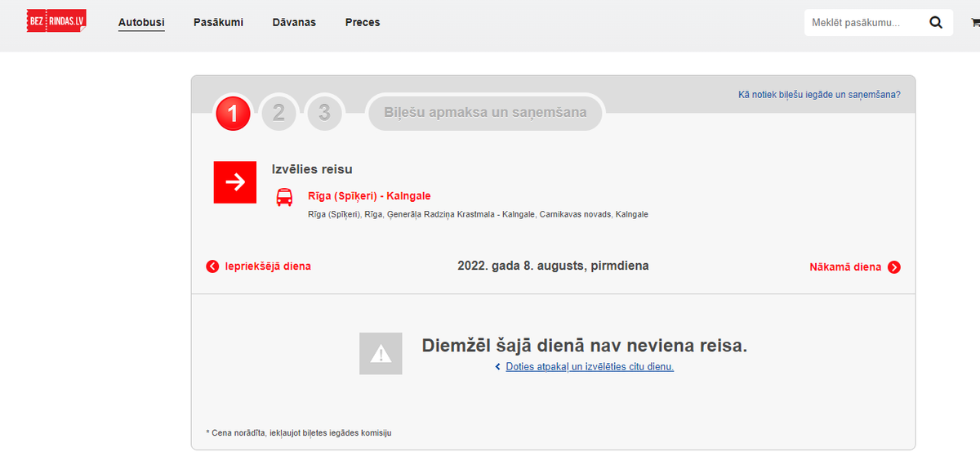
Task: Open the Pasākumi menu item
Action: point(218,23)
